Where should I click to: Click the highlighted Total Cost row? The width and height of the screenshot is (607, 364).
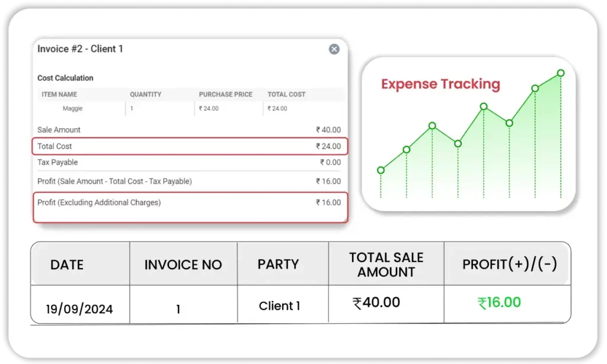pyautogui.click(x=190, y=146)
